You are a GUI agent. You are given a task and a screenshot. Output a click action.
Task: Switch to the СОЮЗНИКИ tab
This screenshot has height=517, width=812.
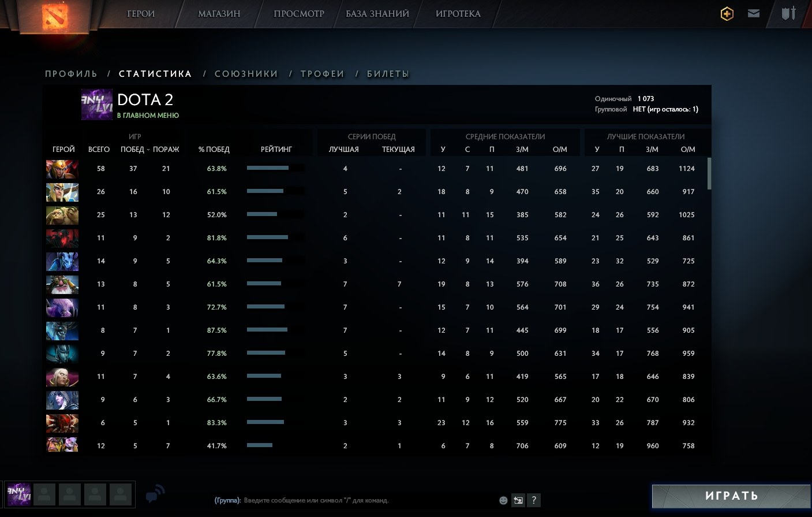246,74
